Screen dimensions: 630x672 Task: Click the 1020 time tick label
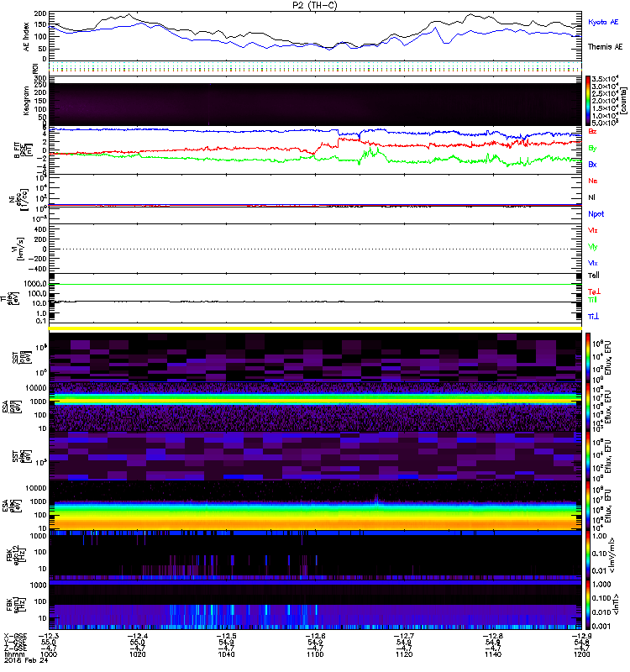coord(138,654)
